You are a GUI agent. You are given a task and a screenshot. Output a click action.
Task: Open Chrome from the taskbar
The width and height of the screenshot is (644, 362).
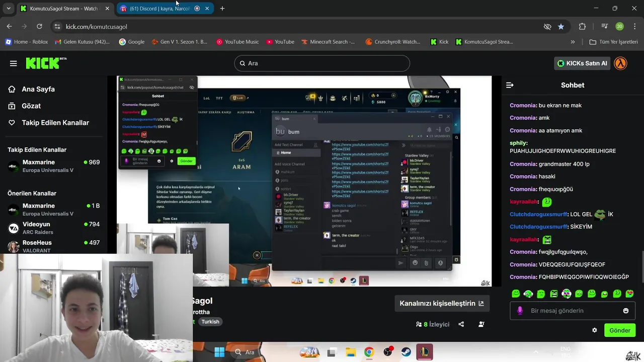tap(369, 352)
